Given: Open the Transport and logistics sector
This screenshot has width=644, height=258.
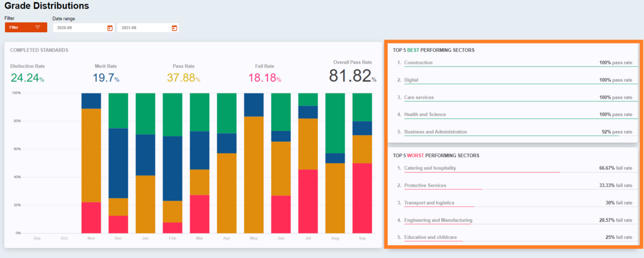Looking at the screenshot, I should pos(429,203).
